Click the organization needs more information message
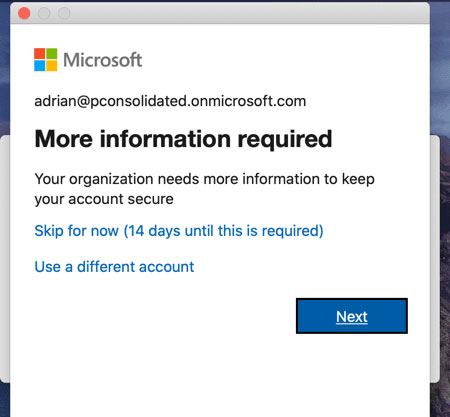The height and width of the screenshot is (417, 450). (x=204, y=189)
